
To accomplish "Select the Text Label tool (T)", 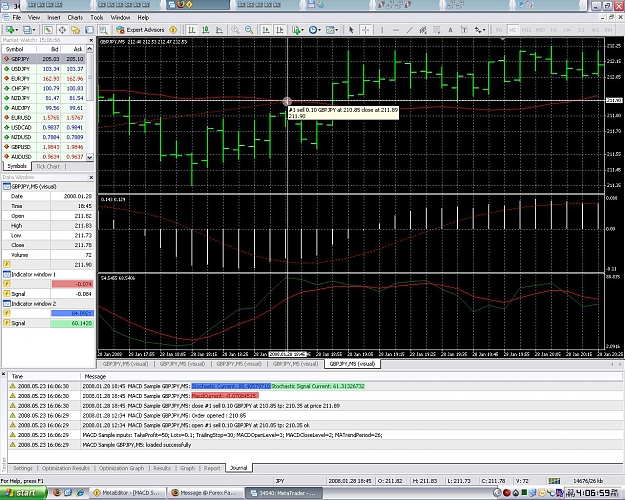I will (464, 30).
